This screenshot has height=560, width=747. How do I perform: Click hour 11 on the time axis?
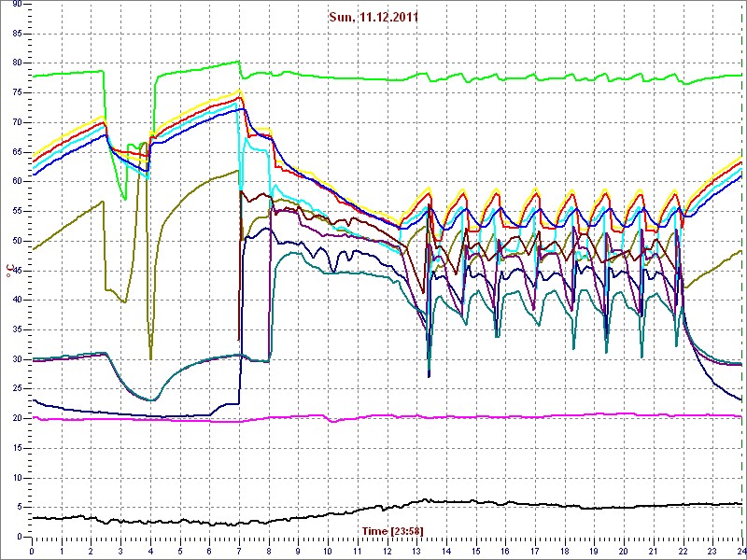click(x=358, y=551)
